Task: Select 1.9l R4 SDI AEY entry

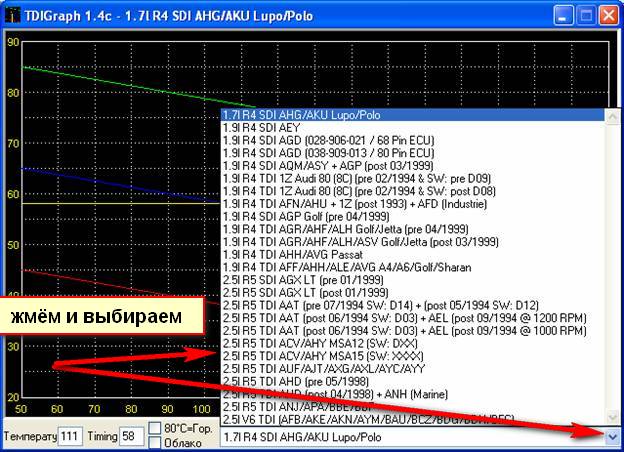Action: coord(412,128)
